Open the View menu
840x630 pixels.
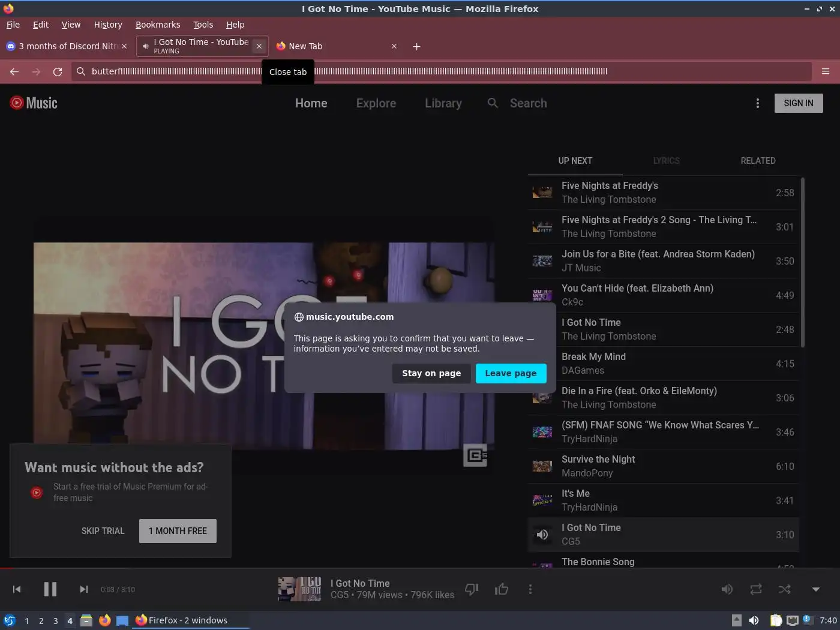pos(71,25)
